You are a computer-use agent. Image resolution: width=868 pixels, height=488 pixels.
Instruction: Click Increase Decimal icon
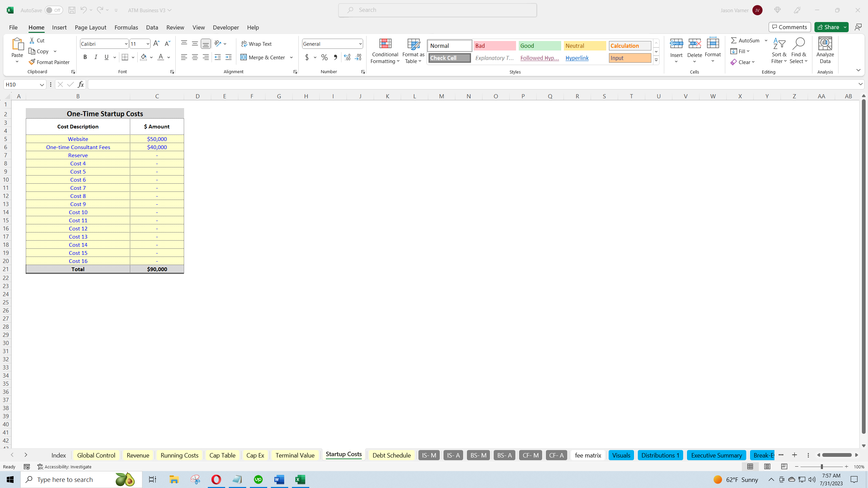(347, 57)
